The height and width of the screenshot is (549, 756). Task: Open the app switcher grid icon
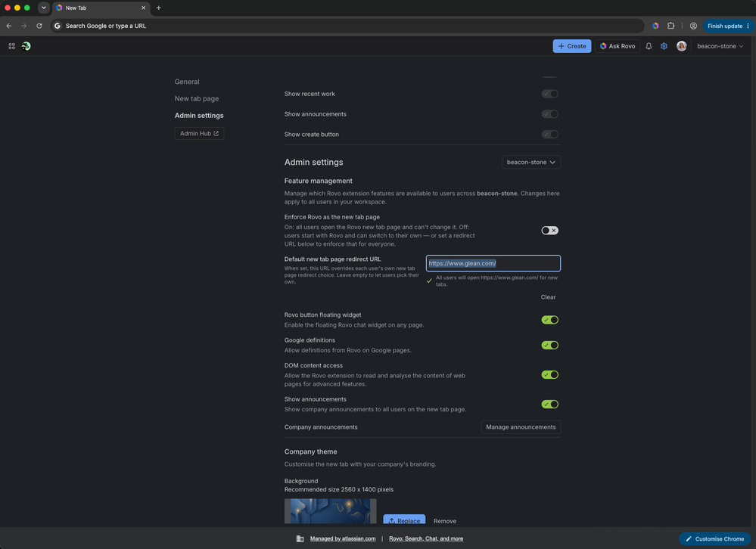(11, 46)
